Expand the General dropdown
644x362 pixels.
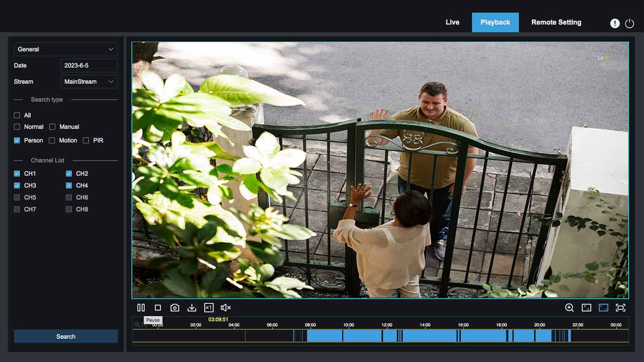[x=66, y=49]
